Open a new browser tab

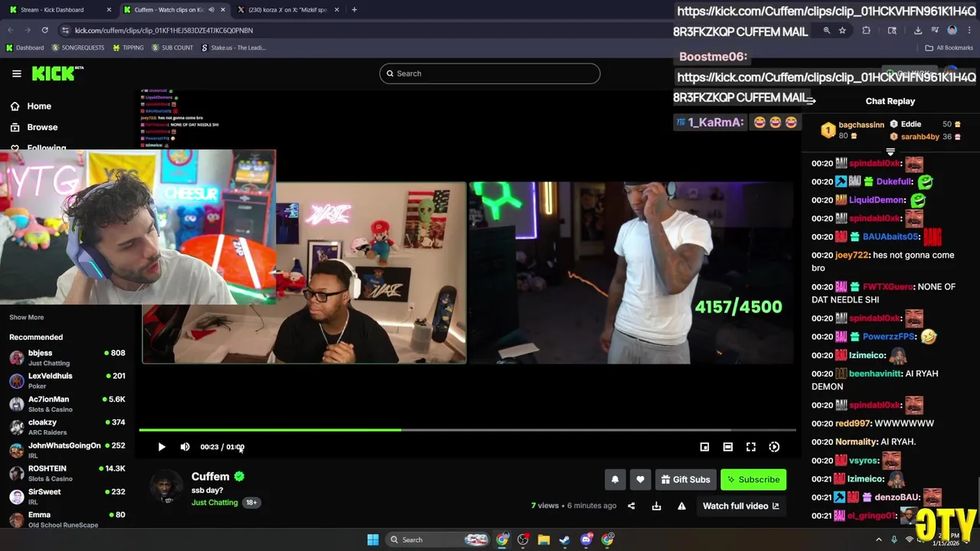pyautogui.click(x=354, y=10)
